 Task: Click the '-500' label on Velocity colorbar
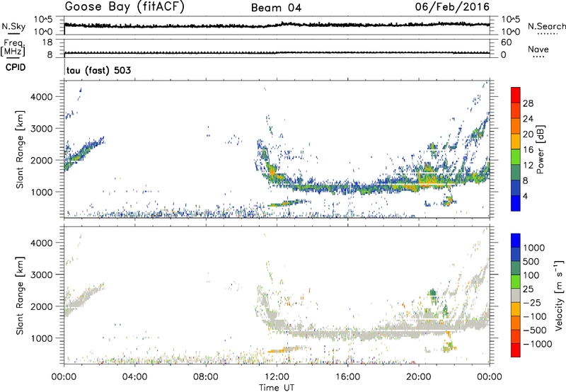(x=534, y=330)
